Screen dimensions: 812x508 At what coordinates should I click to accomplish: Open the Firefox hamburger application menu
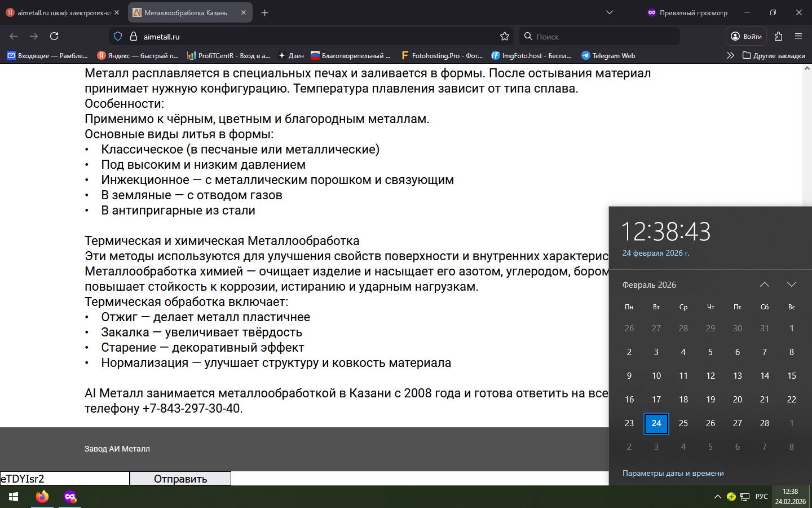[x=798, y=36]
